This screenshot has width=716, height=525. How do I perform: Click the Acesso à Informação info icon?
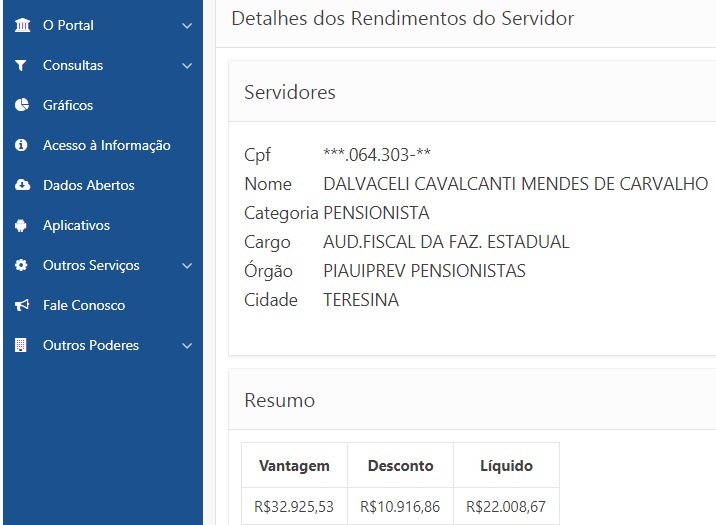[x=21, y=145]
